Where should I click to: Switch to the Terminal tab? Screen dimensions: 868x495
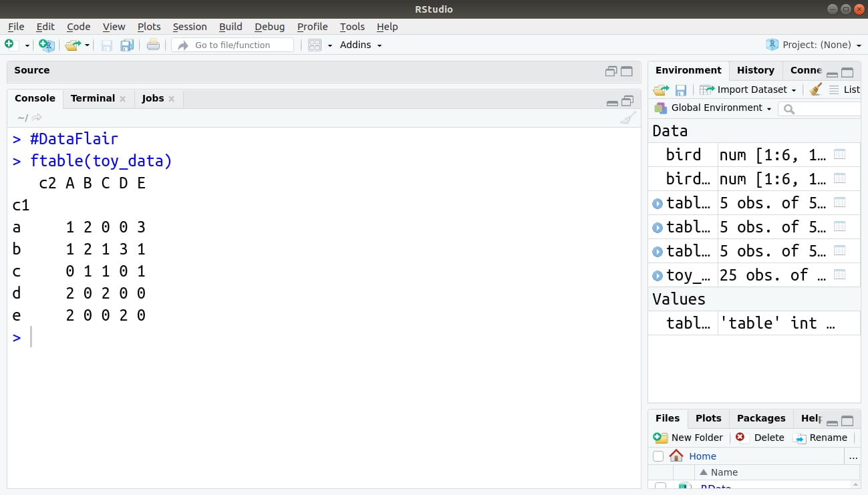(92, 98)
